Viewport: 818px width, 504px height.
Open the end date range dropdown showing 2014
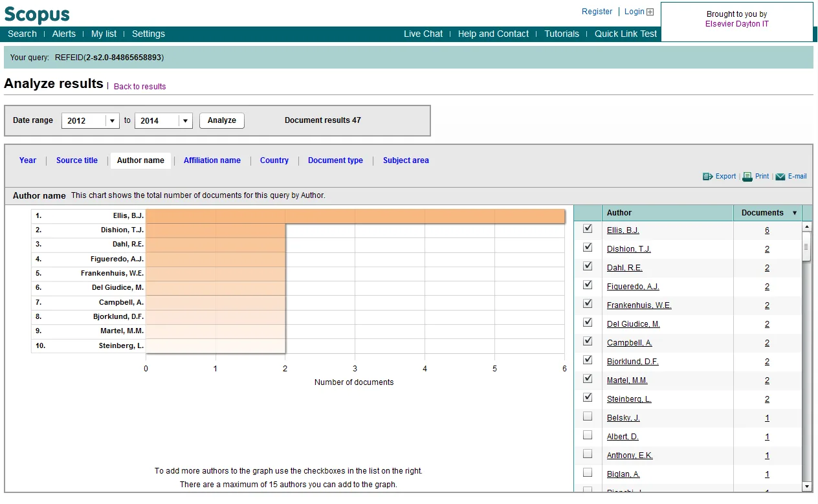pyautogui.click(x=184, y=120)
